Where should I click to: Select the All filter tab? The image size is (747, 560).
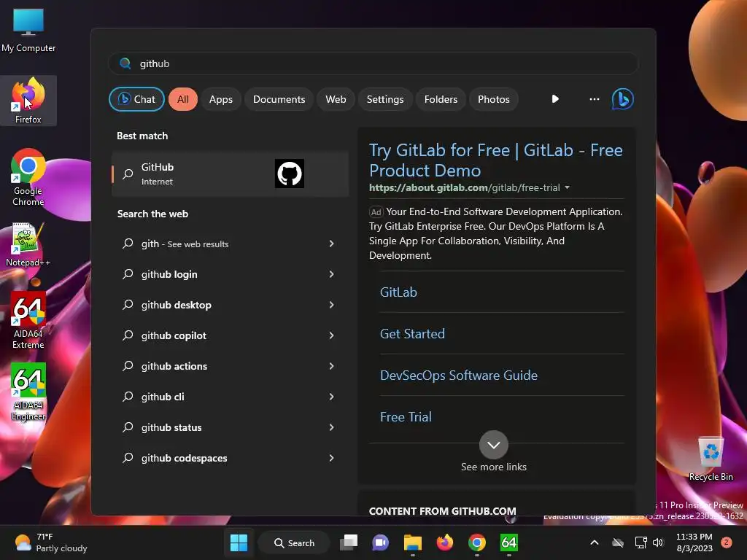183,99
